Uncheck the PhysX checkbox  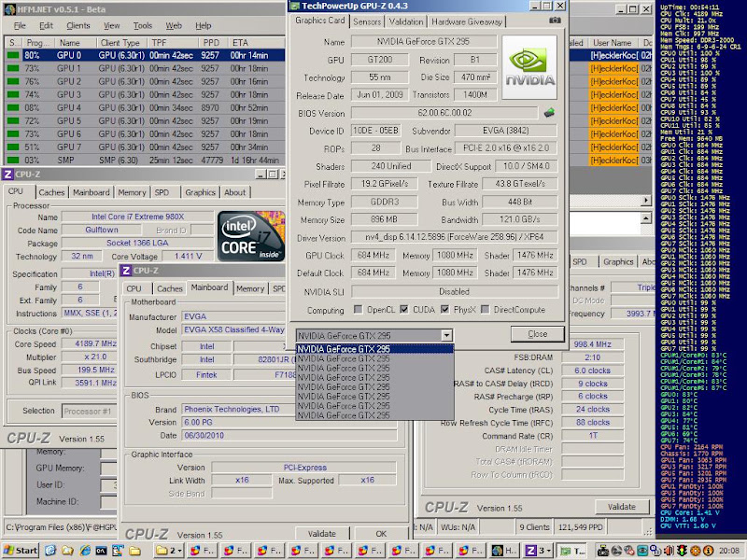click(x=444, y=310)
